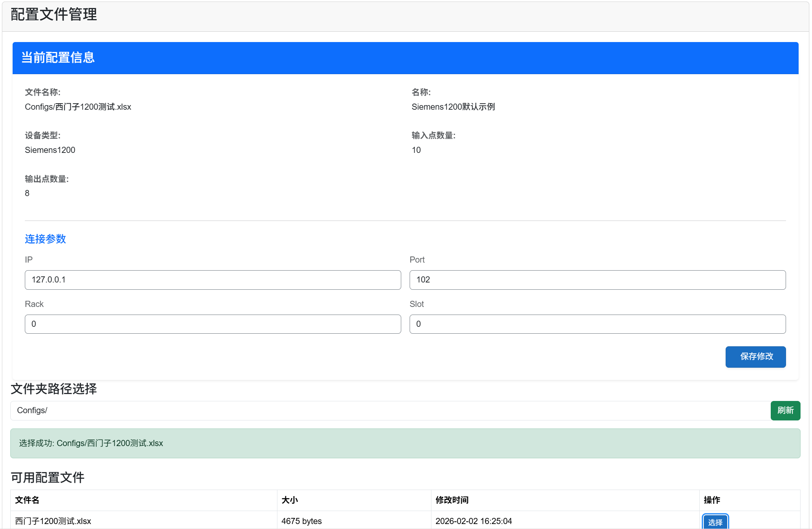Click the 大小 column header
Image resolution: width=812 pixels, height=529 pixels.
[x=290, y=500]
